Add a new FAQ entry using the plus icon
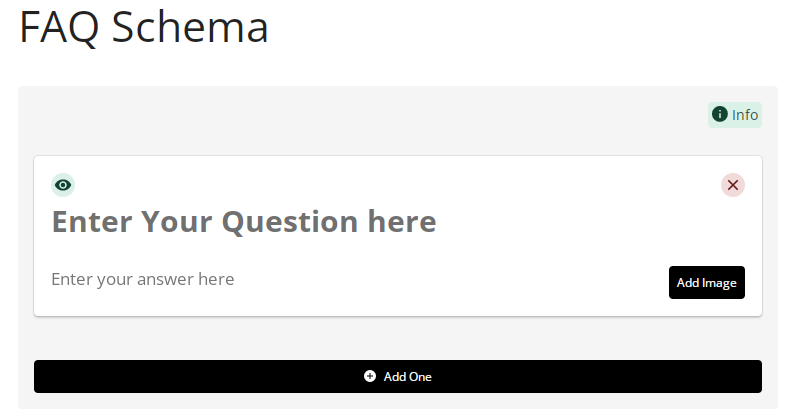The image size is (798, 418). [x=370, y=376]
